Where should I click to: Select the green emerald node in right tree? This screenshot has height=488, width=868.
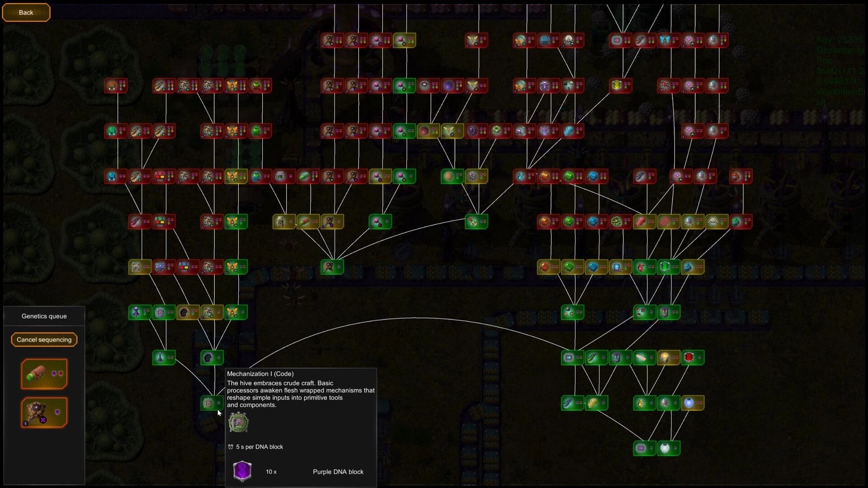pos(665,267)
